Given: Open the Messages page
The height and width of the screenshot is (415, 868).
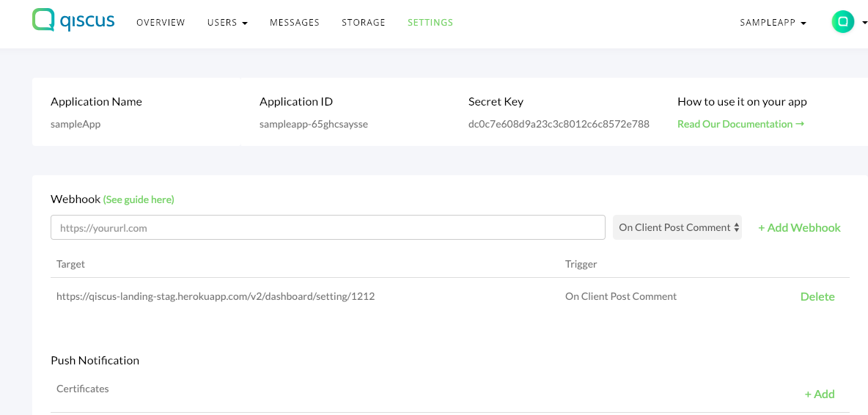Looking at the screenshot, I should pos(295,23).
